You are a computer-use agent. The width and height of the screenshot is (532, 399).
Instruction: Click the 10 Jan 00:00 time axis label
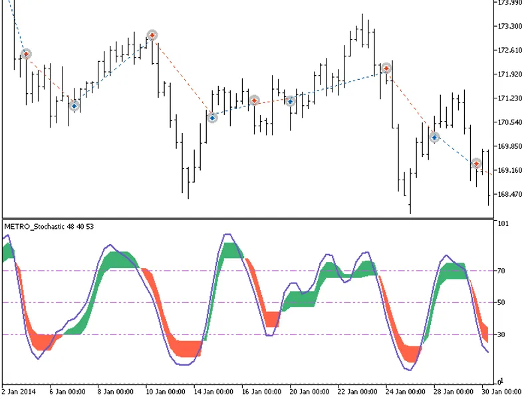tap(165, 392)
